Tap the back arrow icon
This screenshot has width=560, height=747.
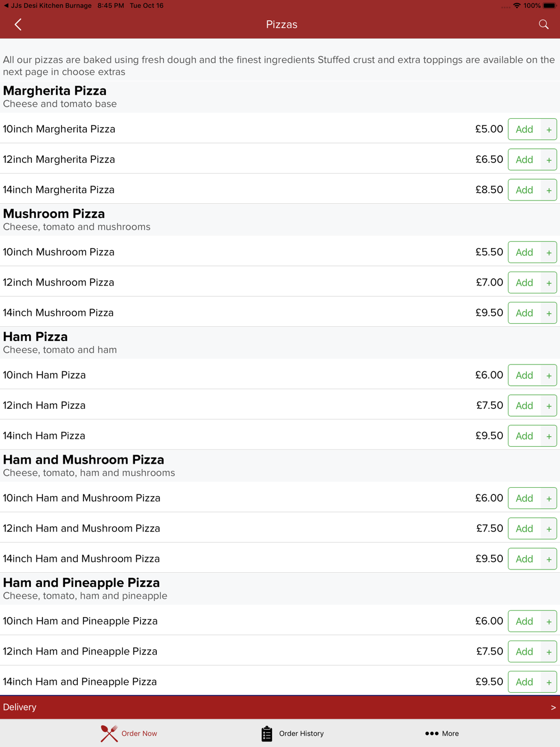(x=18, y=25)
